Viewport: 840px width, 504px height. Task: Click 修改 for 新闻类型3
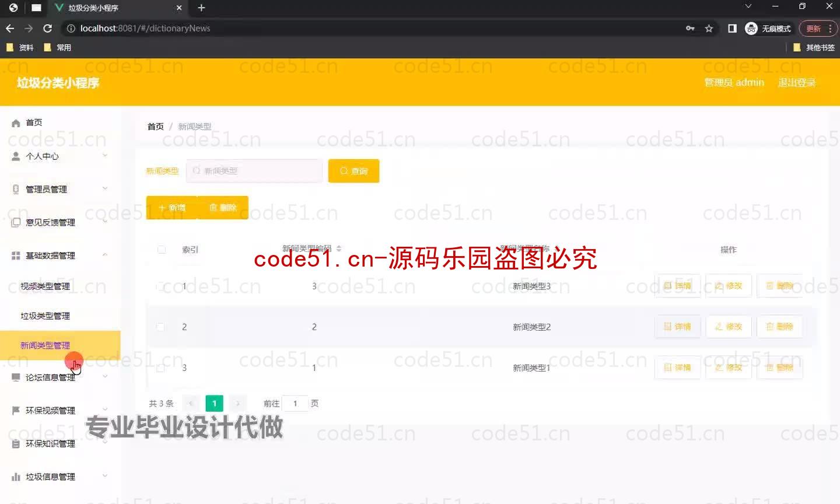[x=729, y=286]
